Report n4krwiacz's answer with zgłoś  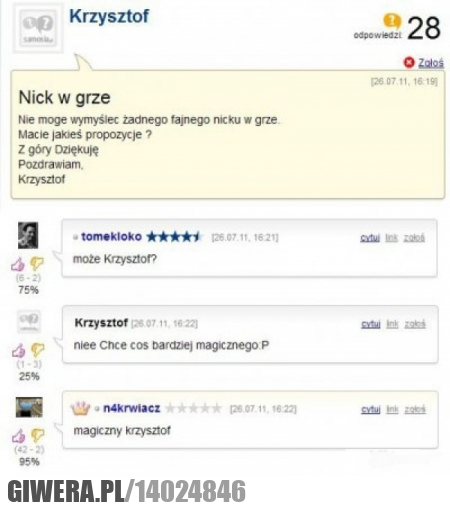click(415, 409)
